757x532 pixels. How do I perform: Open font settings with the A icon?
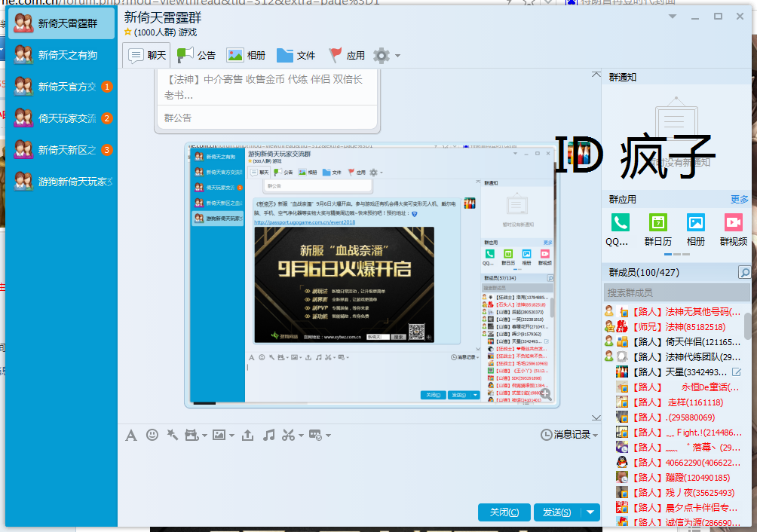131,435
